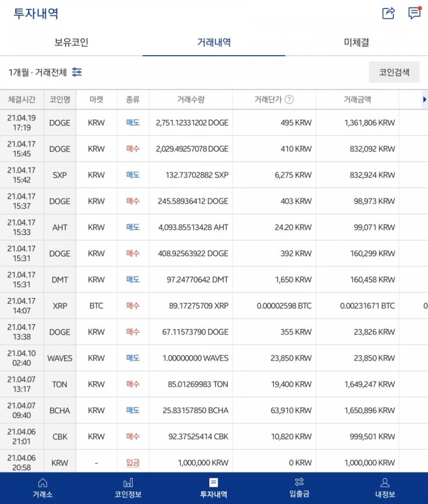Click the BTC market cell

point(96,306)
